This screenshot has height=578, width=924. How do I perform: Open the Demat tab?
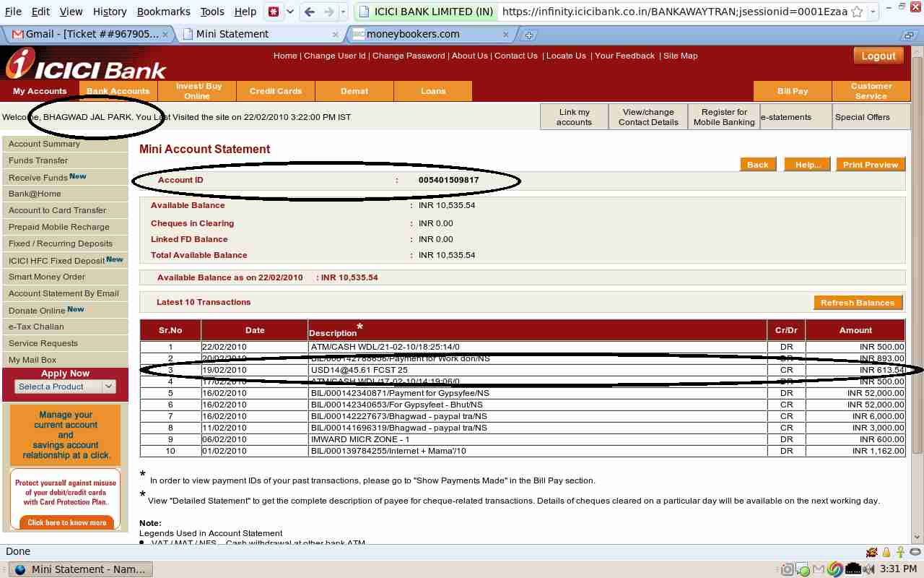[354, 91]
